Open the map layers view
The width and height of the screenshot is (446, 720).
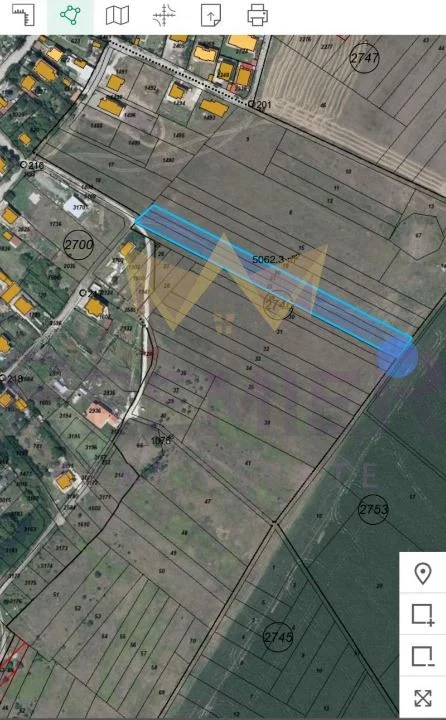[x=118, y=15]
